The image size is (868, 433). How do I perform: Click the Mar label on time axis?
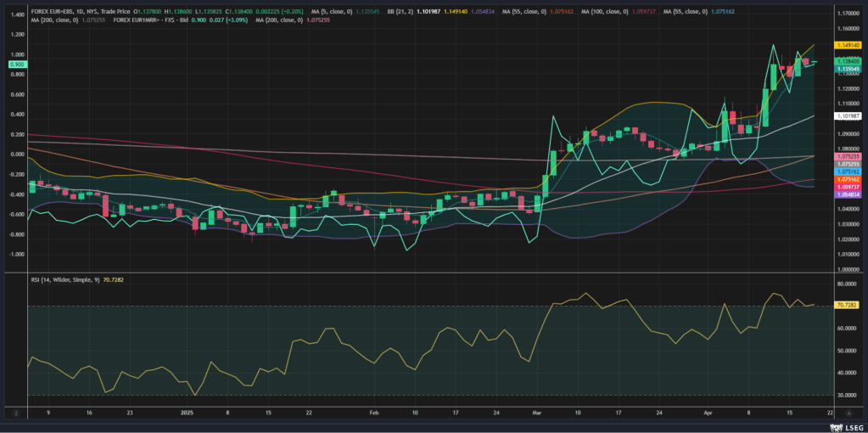[536, 412]
